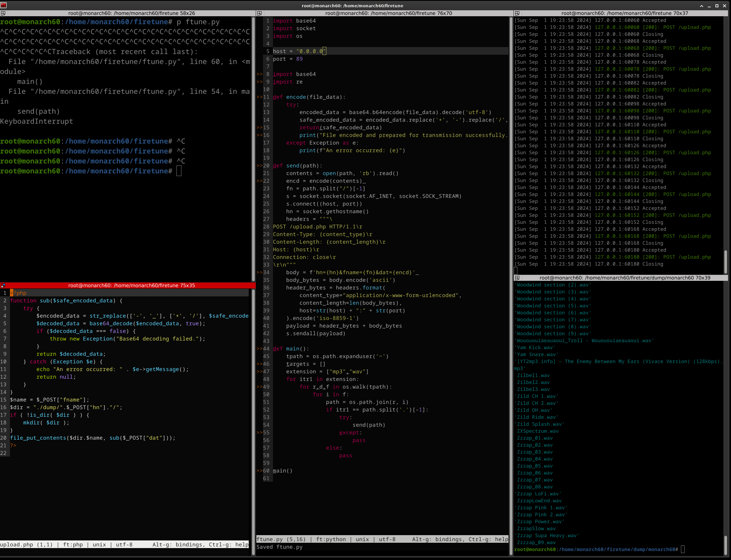
Task: Click file_put_contents line in upload.php
Action: pyautogui.click(x=93, y=438)
